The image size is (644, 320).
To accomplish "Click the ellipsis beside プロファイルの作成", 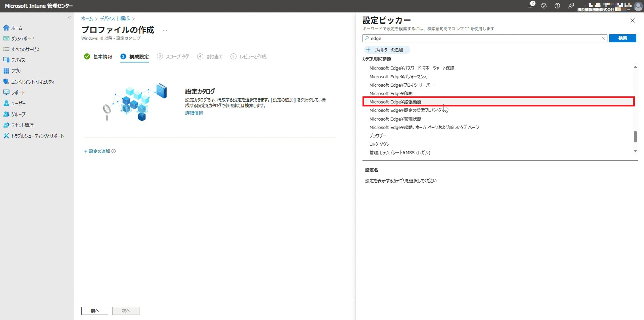I will coord(165,30).
